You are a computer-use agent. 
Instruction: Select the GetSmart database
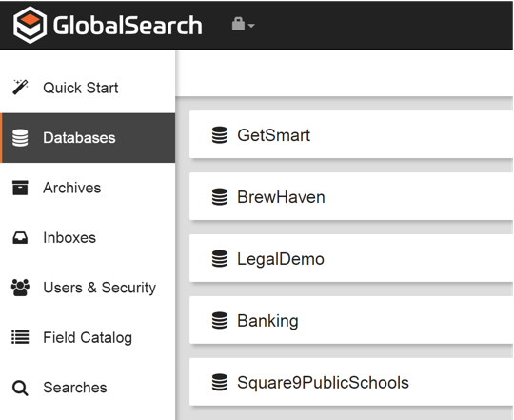[351, 134]
